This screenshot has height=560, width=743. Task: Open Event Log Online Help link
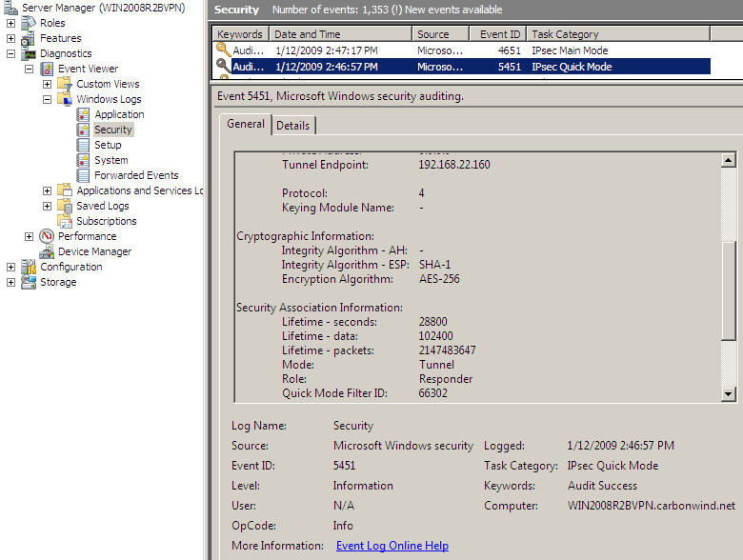(x=392, y=546)
